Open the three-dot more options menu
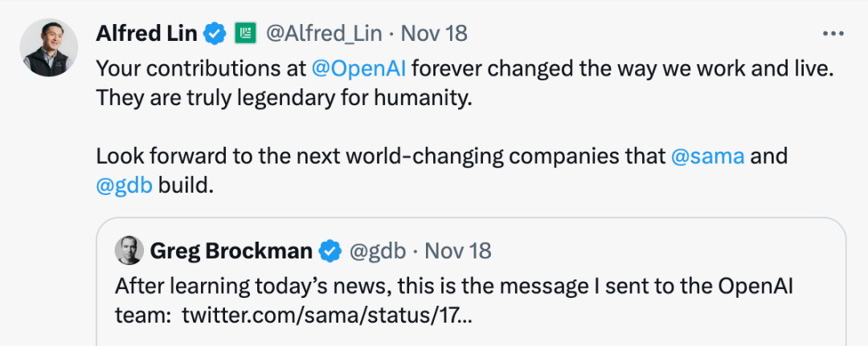The height and width of the screenshot is (346, 868). tap(831, 34)
